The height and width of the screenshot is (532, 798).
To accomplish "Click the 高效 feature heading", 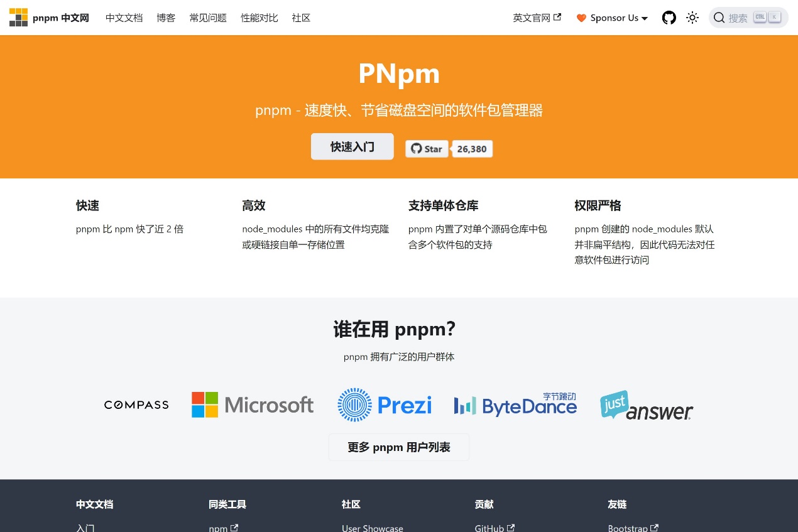I will [x=254, y=205].
